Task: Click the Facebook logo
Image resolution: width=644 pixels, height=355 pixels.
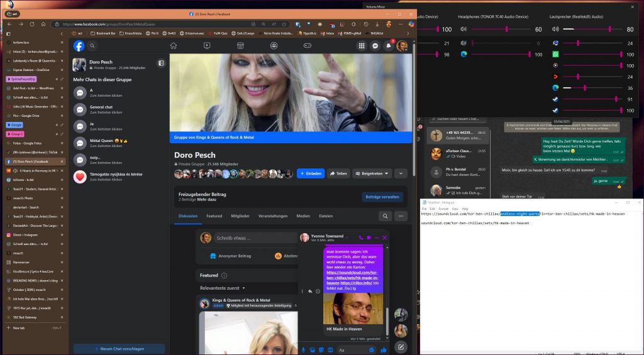Action: click(79, 46)
